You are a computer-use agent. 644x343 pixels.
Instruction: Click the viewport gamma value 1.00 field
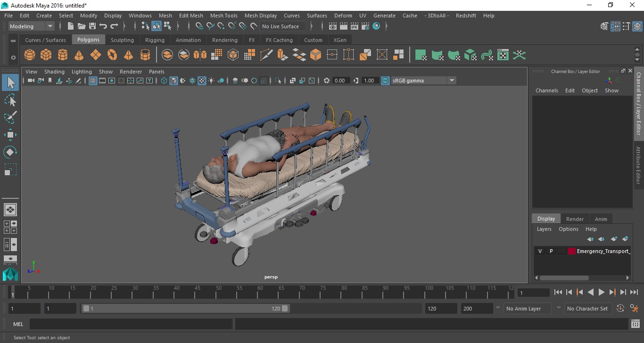point(369,81)
